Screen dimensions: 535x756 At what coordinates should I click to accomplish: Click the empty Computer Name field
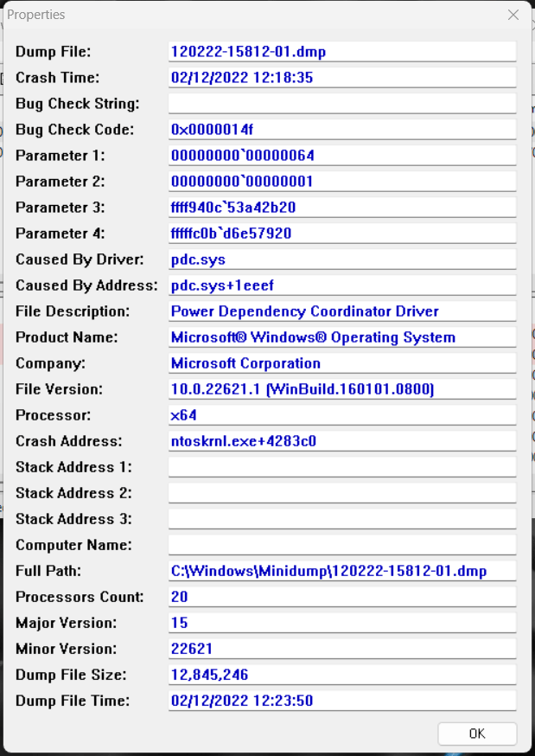point(342,545)
